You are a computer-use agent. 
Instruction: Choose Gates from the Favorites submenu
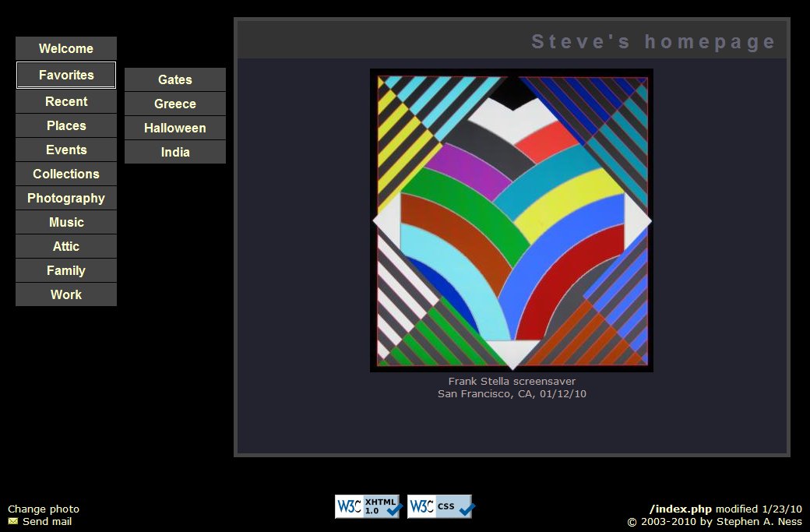tap(175, 79)
